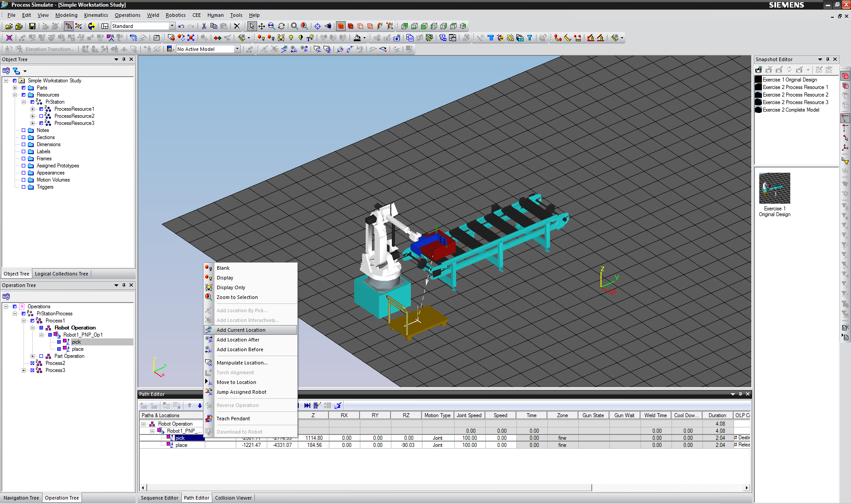Click the Motion Type column header

437,415
